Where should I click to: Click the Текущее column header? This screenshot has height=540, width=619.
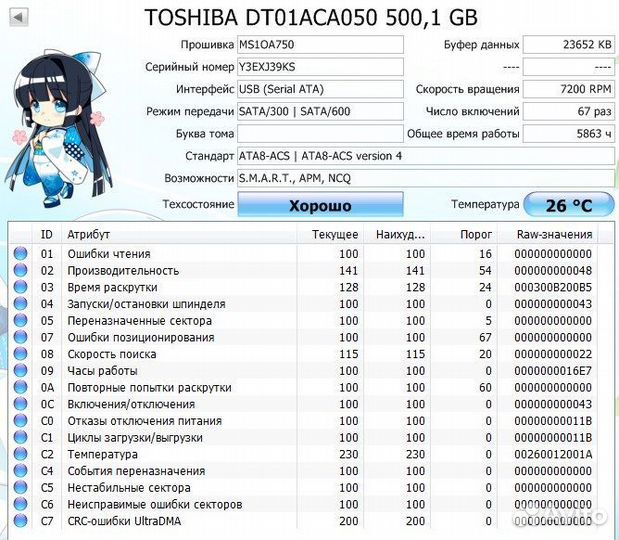tap(334, 234)
